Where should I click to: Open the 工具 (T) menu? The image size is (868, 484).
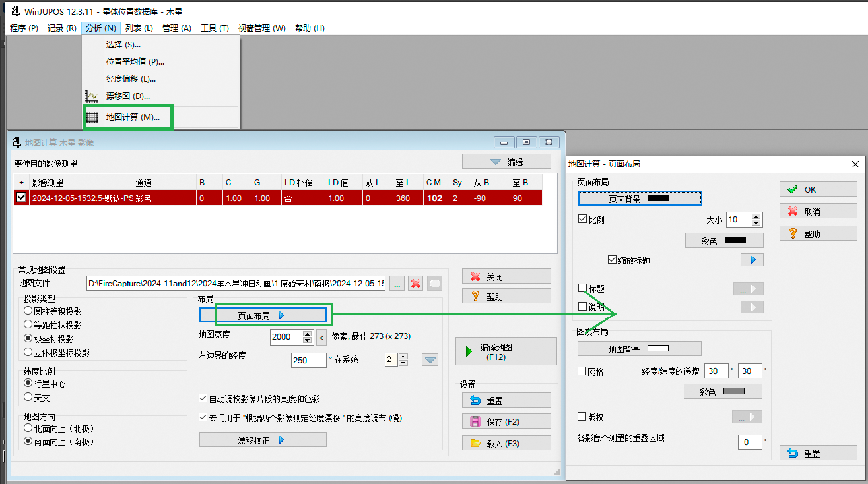click(215, 28)
